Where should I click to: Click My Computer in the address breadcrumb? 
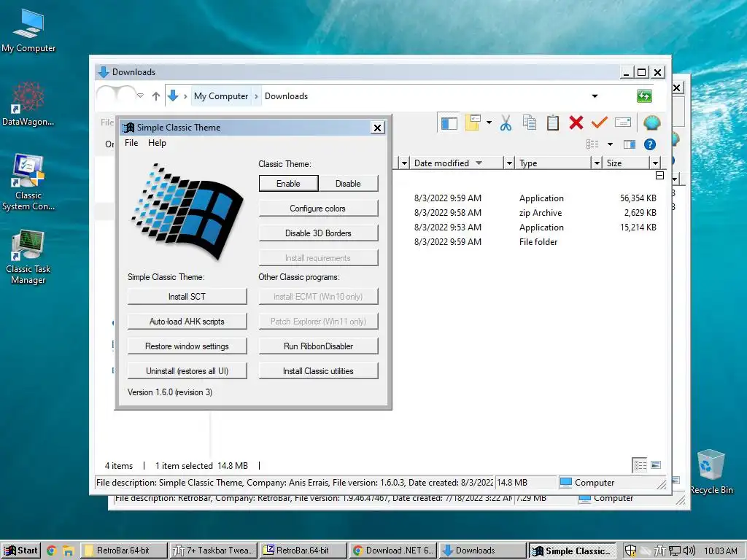coord(221,96)
